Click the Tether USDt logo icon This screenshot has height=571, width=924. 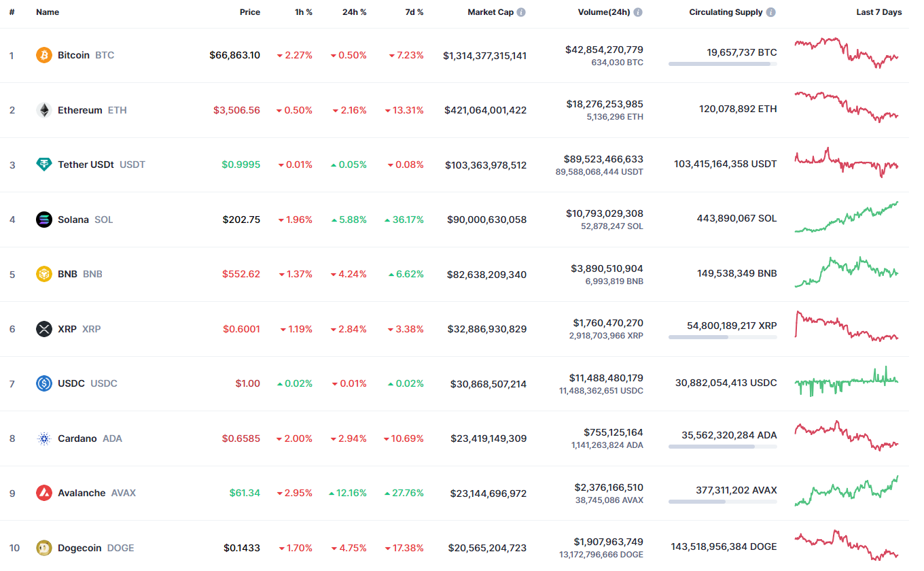tap(44, 165)
